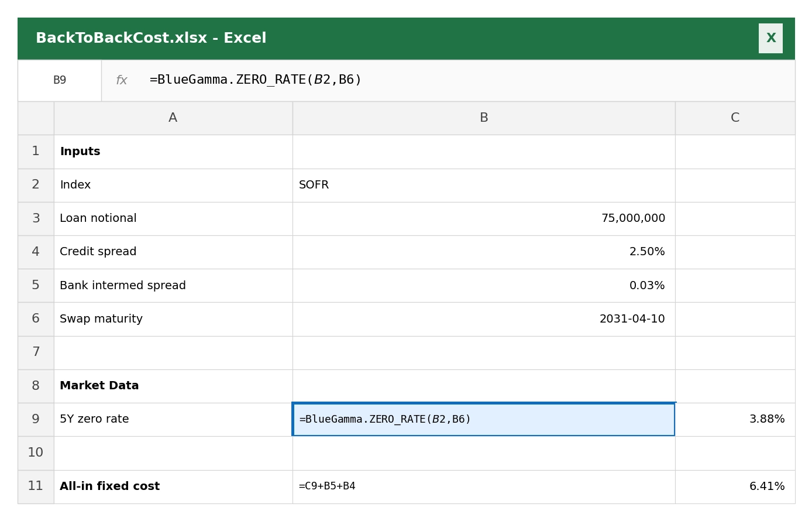The image size is (812, 521).
Task: Click the Credit spread value 2.50%
Action: point(483,252)
